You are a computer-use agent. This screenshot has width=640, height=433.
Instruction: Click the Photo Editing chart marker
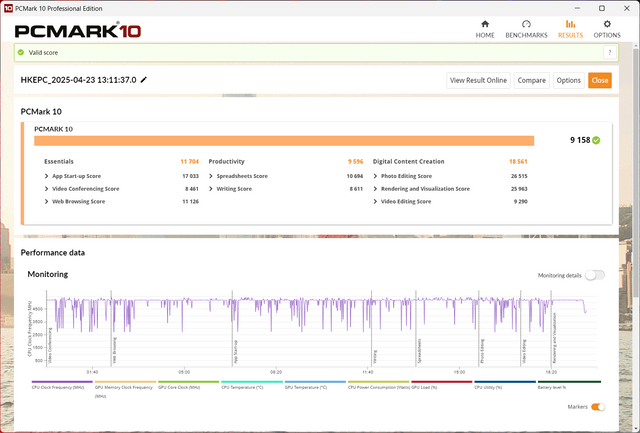coord(482,351)
